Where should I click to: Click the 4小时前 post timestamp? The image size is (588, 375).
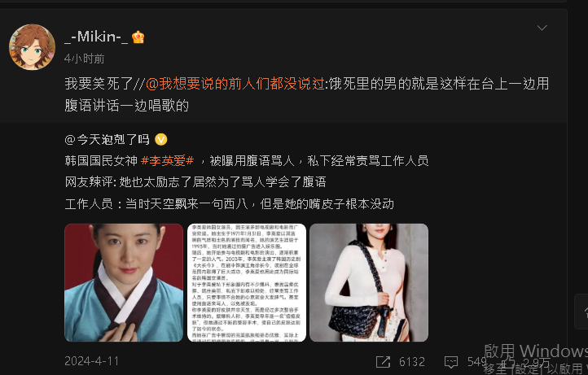tap(85, 59)
